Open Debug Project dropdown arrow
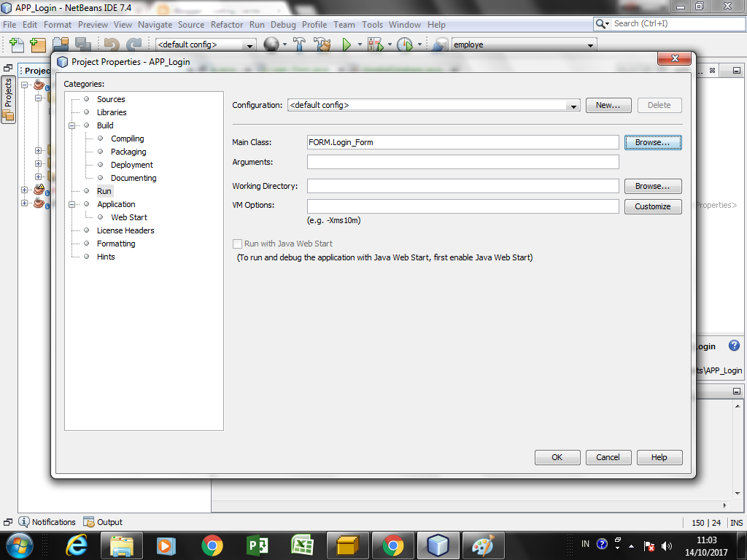Image resolution: width=747 pixels, height=560 pixels. [x=390, y=44]
